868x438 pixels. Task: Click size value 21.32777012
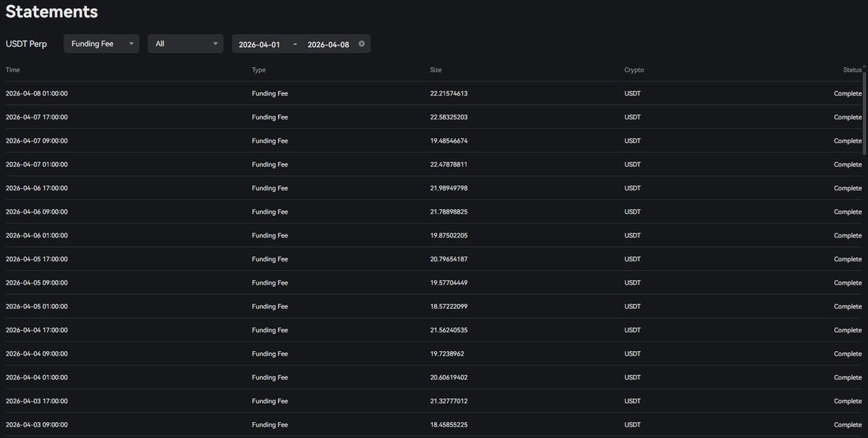pyautogui.click(x=449, y=402)
